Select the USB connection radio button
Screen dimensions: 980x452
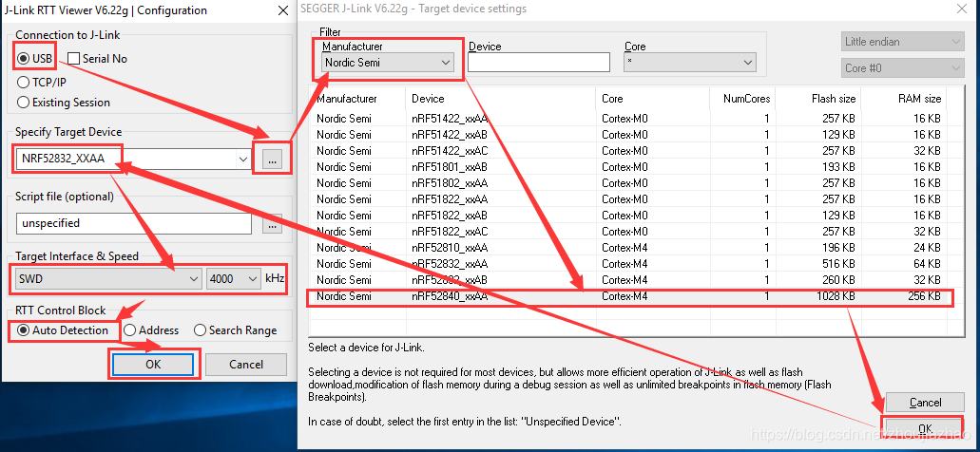click(x=23, y=59)
